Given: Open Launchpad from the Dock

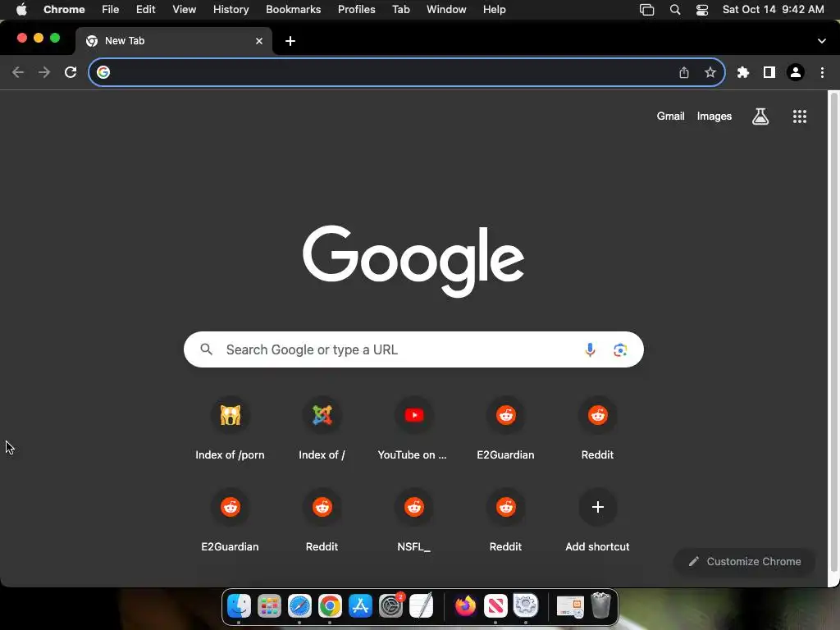Looking at the screenshot, I should 269,606.
